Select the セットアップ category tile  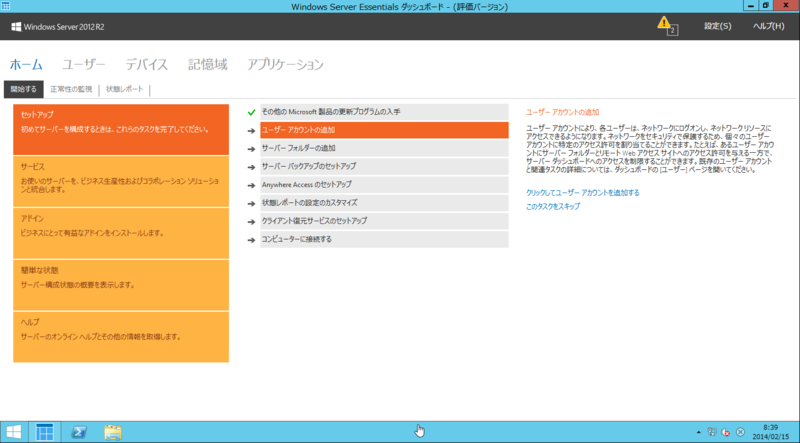[x=121, y=130]
